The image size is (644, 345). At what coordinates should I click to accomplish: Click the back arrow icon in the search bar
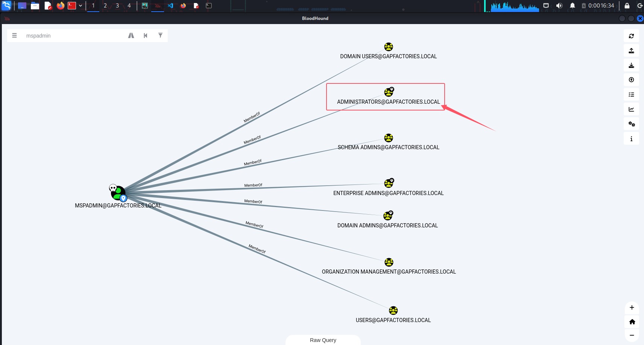pyautogui.click(x=146, y=35)
